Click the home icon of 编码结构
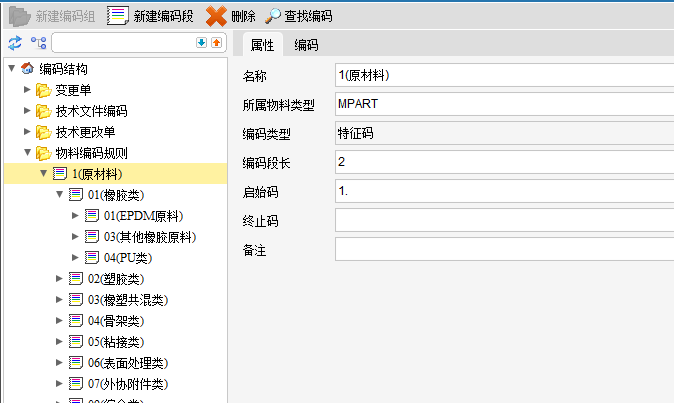This screenshot has width=674, height=403. 27,69
